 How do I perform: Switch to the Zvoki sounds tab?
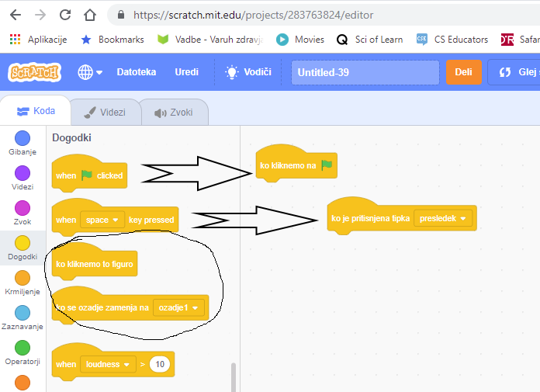(x=174, y=112)
